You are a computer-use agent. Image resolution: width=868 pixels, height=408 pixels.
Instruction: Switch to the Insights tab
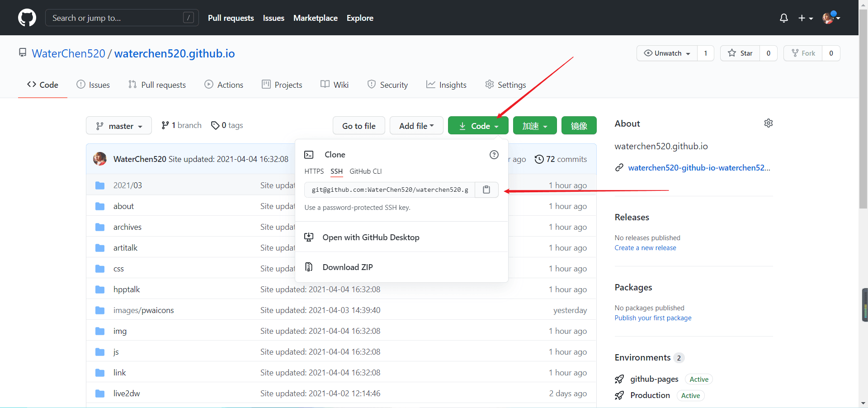click(446, 85)
